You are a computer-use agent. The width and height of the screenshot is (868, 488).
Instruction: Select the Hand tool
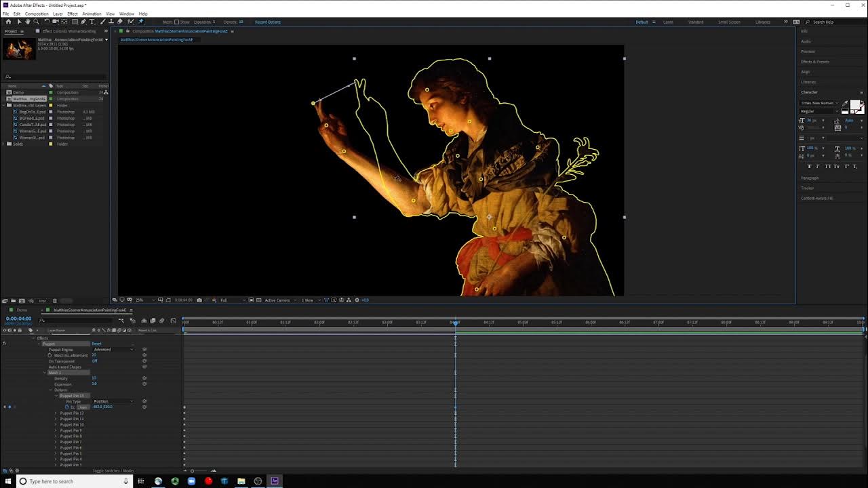click(x=28, y=22)
